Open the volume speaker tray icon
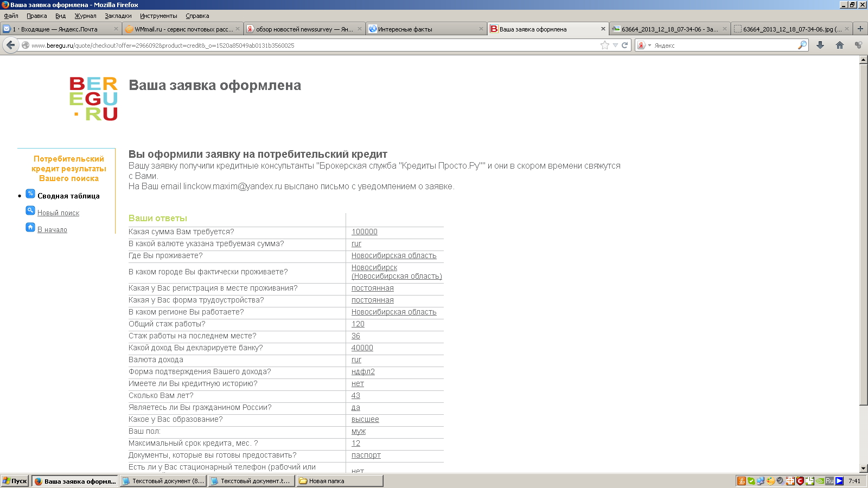Viewport: 868px width, 488px height. pos(780,481)
